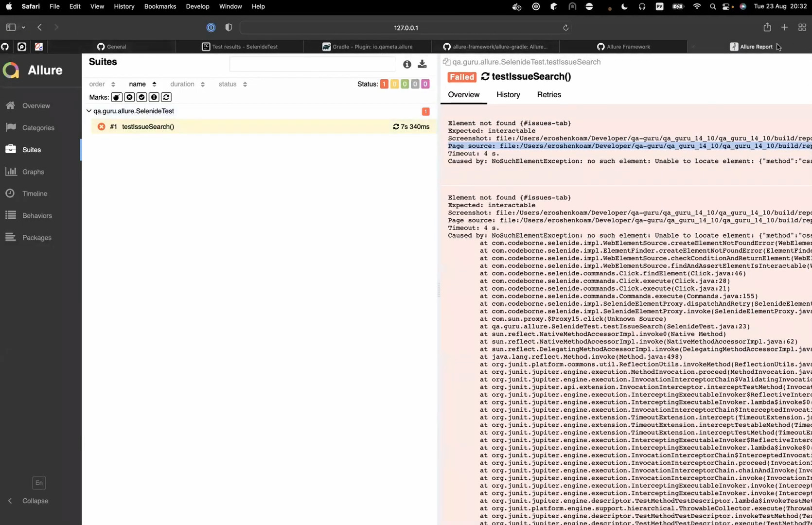
Task: Switch to the History tab
Action: coord(508,94)
